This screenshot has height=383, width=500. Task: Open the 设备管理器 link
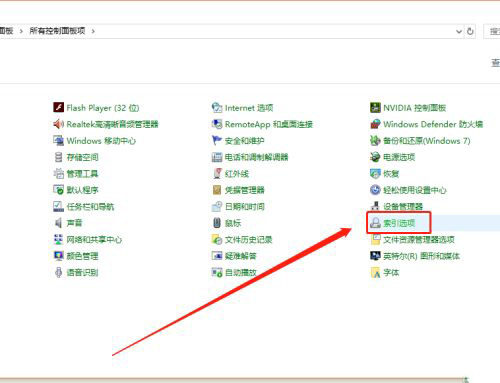(x=403, y=206)
